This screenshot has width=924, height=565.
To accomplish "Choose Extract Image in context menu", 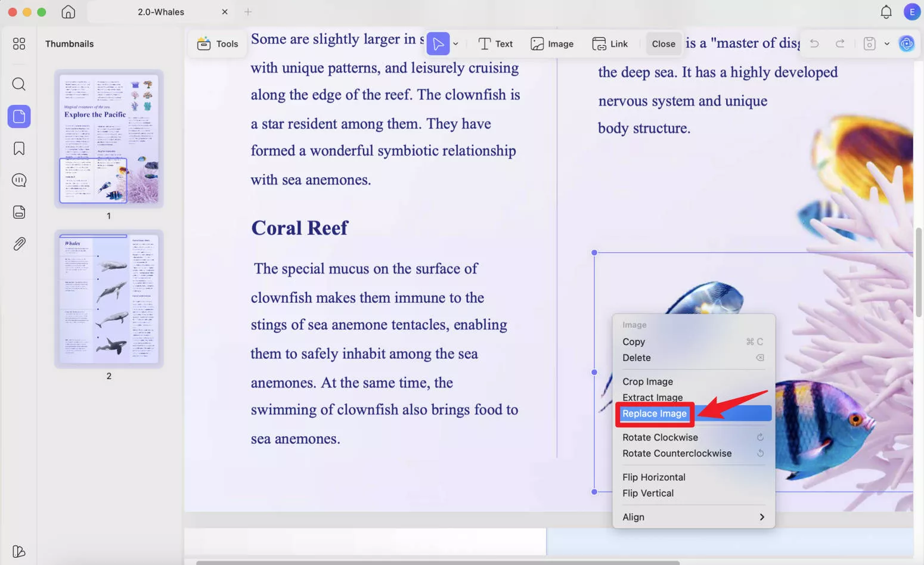I will pyautogui.click(x=694, y=398).
